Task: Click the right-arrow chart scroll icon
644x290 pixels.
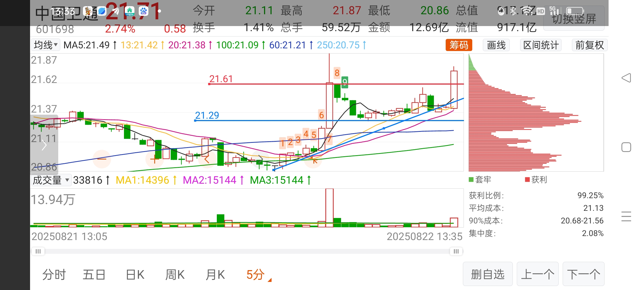Action: click(260, 159)
